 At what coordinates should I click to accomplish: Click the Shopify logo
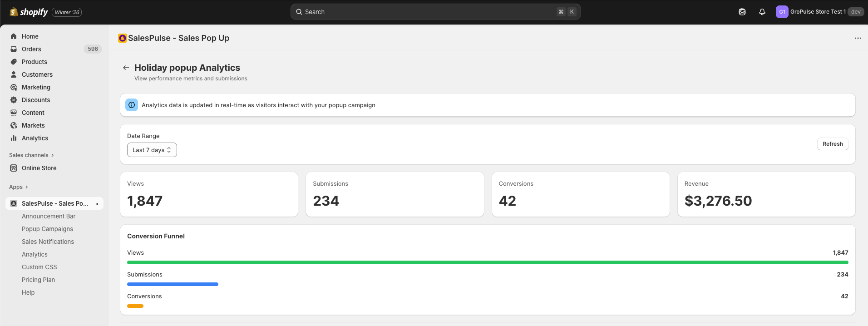pos(29,12)
